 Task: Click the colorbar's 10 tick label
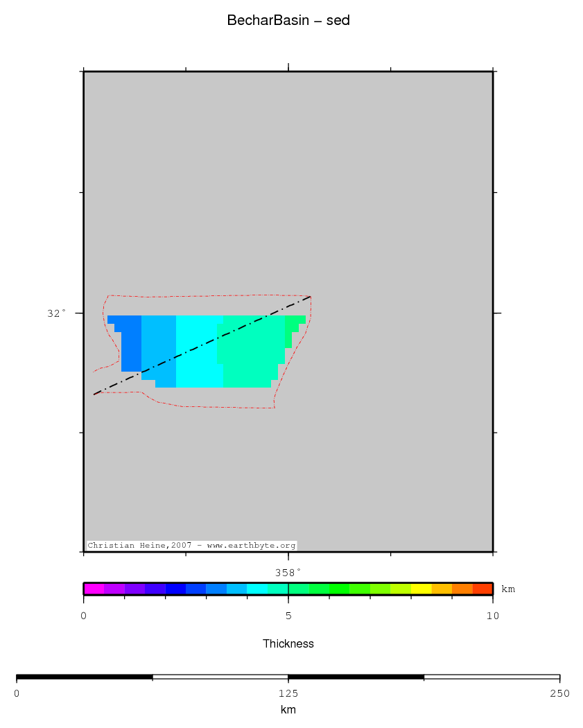pyautogui.click(x=492, y=615)
